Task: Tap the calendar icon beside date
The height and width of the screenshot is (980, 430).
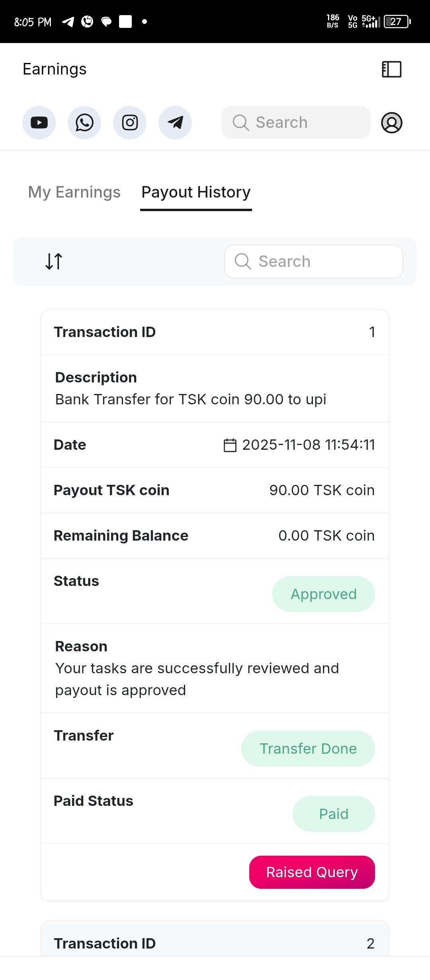Action: [230, 445]
